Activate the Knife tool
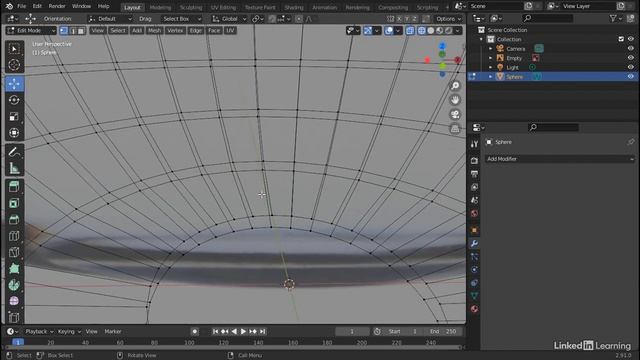The width and height of the screenshot is (640, 360). tap(14, 252)
